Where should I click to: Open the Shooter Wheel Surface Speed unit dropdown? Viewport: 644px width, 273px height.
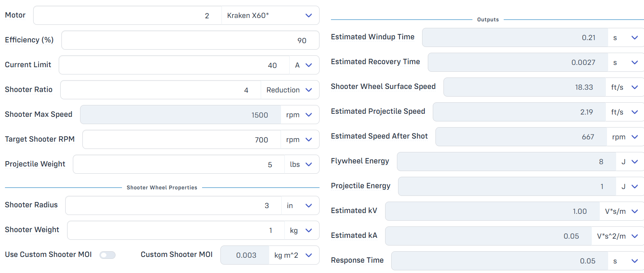[625, 87]
